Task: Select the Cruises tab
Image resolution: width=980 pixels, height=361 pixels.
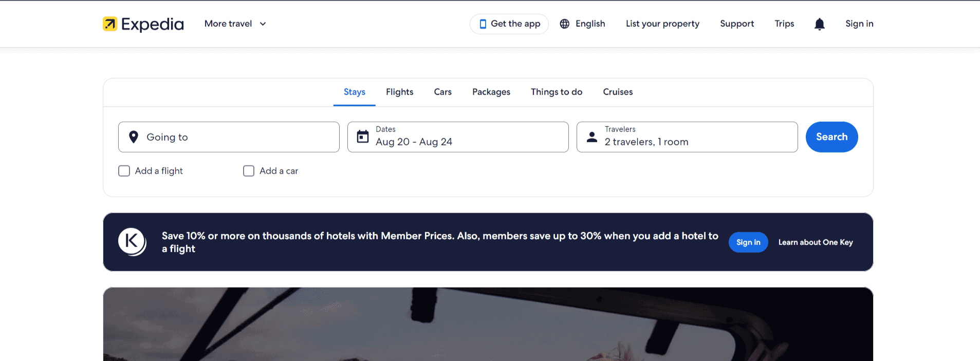Action: click(x=617, y=92)
